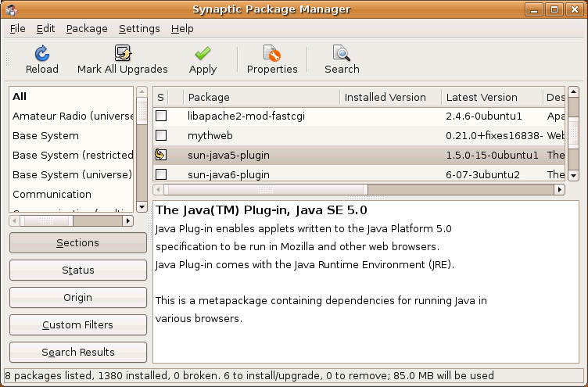The image size is (588, 387).
Task: Toggle the mythweb status checkbox
Action: coord(161,135)
